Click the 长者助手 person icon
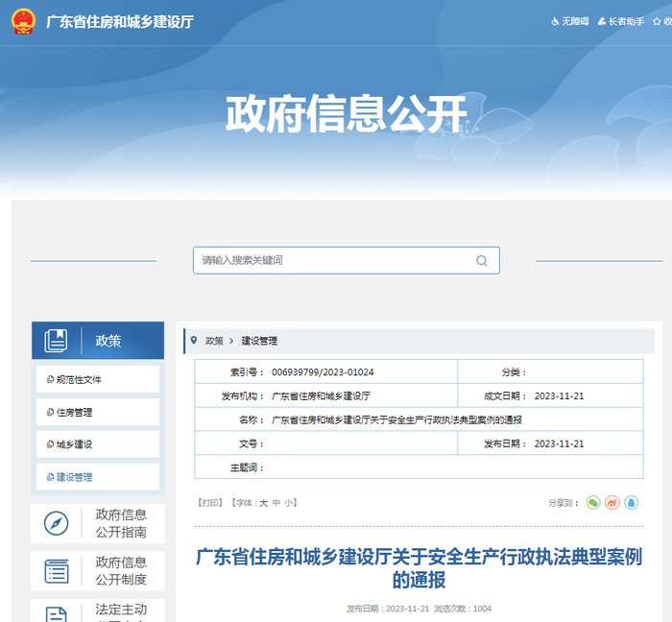 coord(602,21)
